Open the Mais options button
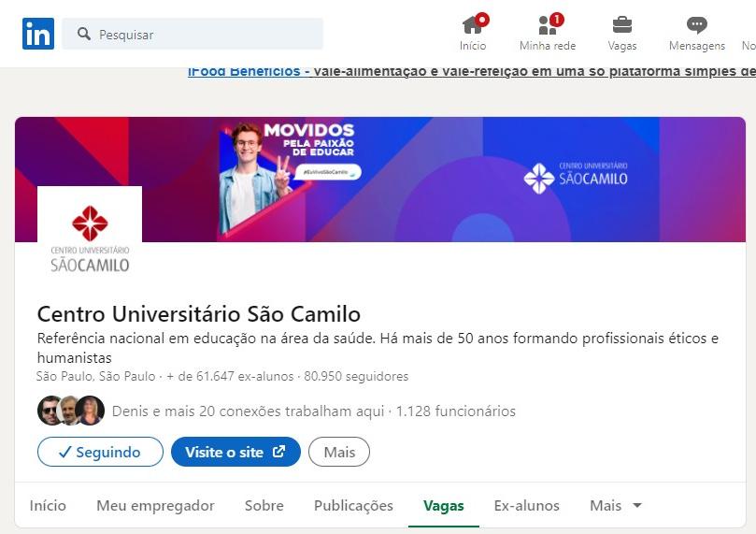This screenshot has width=756, height=534. [339, 452]
